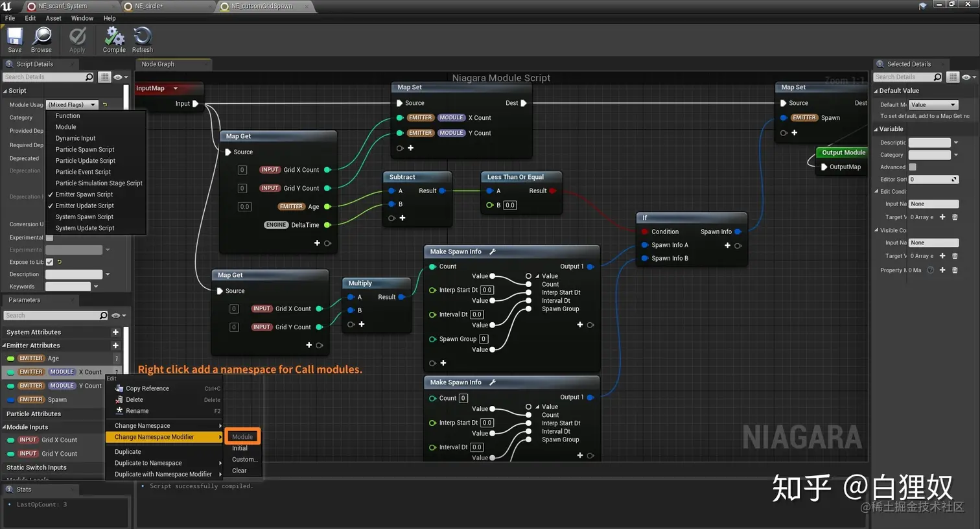Open Browse to asset in Content Browser
This screenshot has width=980, height=529.
click(x=41, y=40)
